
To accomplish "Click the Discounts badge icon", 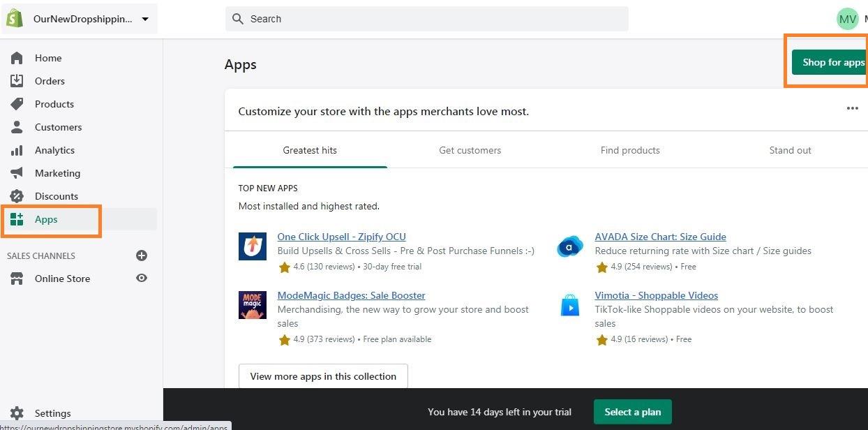I will (17, 196).
